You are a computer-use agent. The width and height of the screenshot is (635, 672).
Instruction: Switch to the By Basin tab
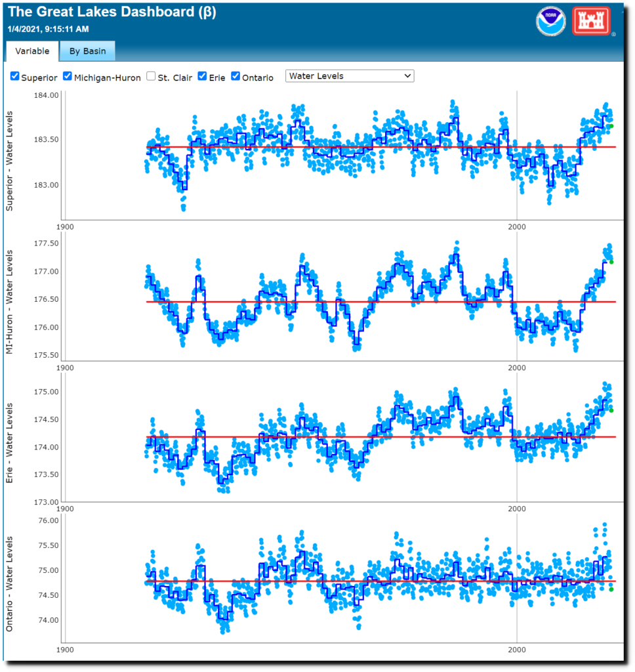87,51
